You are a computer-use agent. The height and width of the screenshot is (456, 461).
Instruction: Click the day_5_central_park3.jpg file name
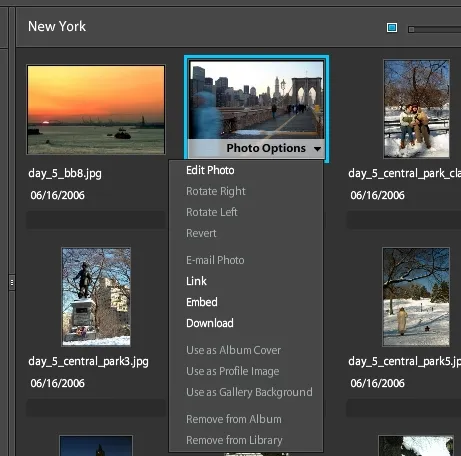88,362
